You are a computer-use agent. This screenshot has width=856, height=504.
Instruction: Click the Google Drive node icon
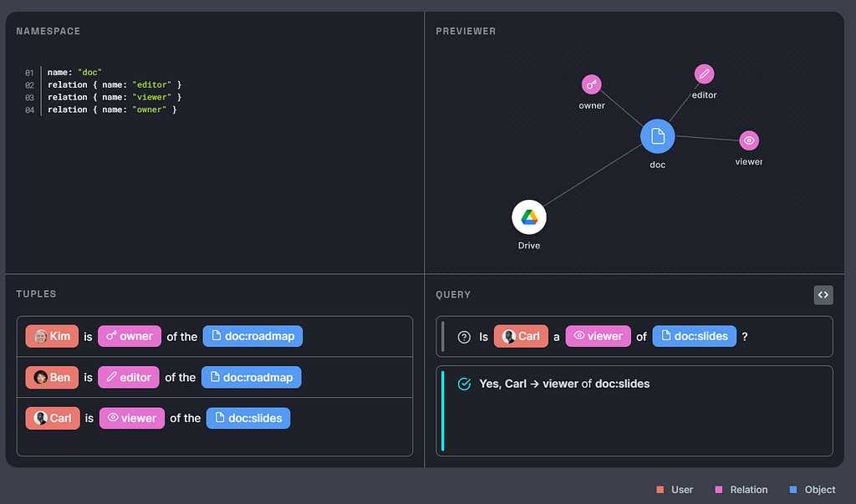pos(529,217)
